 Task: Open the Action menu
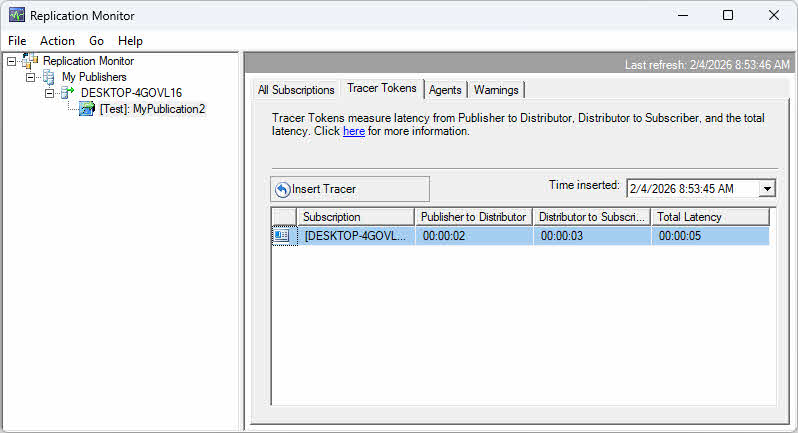tap(58, 41)
